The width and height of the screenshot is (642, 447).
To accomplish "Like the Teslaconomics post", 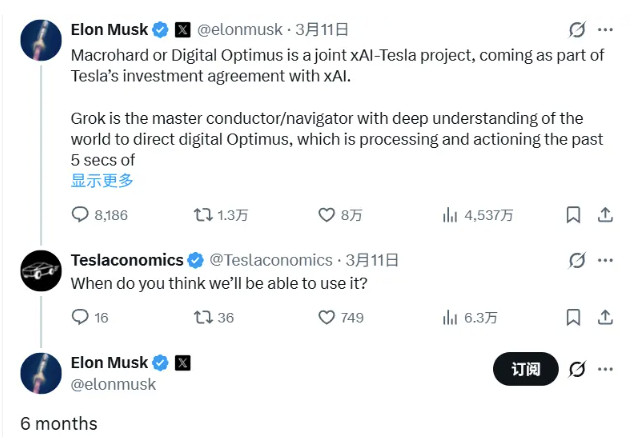I will click(x=326, y=317).
